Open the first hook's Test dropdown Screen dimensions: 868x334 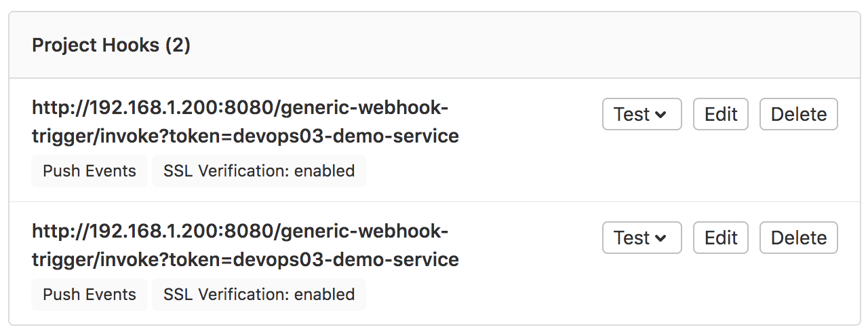[642, 114]
